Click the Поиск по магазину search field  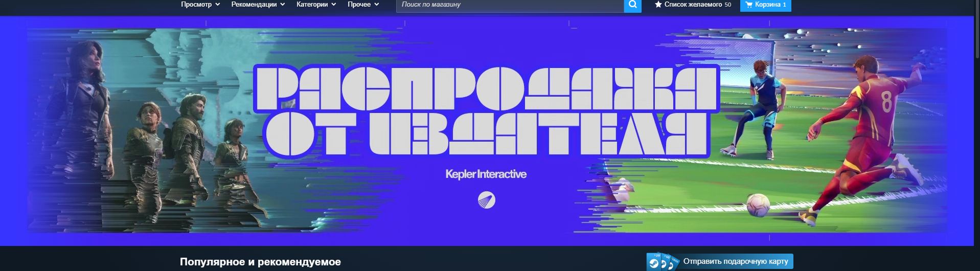(x=510, y=5)
